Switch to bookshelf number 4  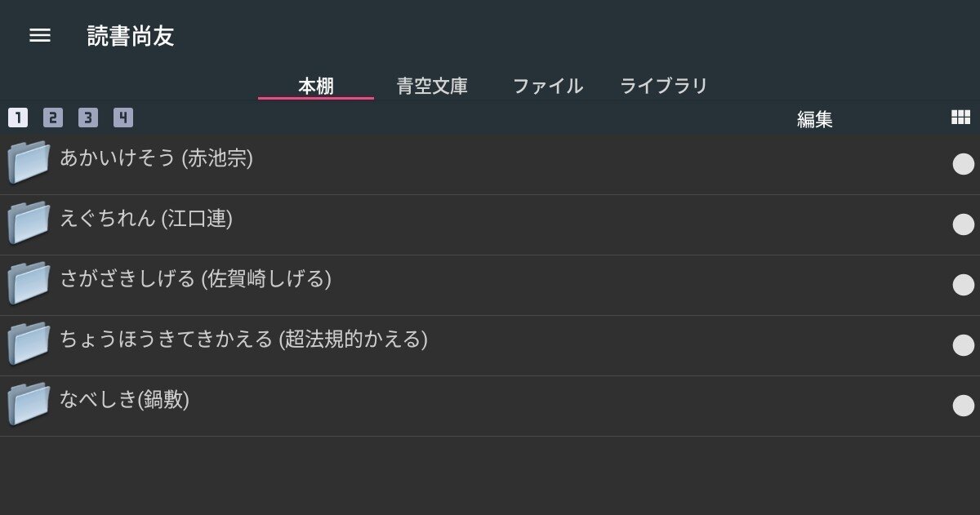pyautogui.click(x=123, y=118)
